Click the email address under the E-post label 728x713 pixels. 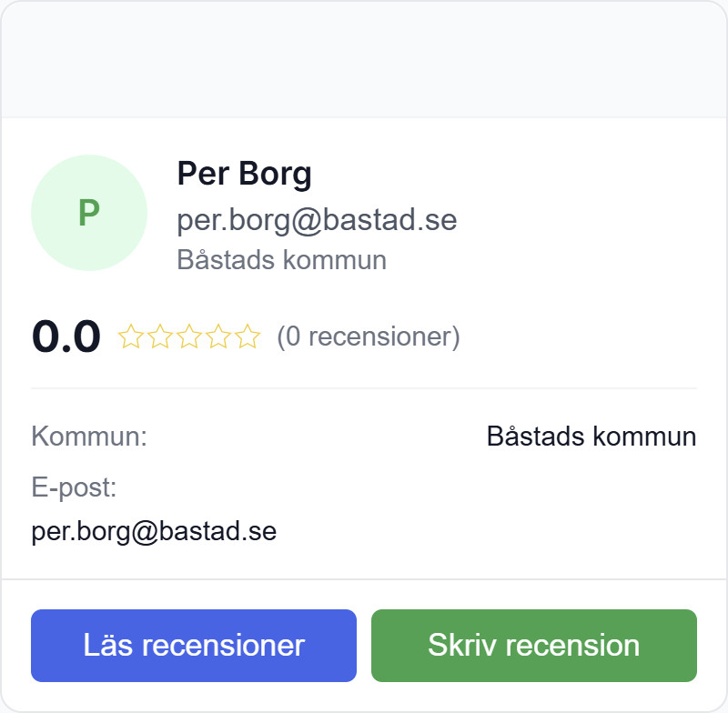point(154,531)
